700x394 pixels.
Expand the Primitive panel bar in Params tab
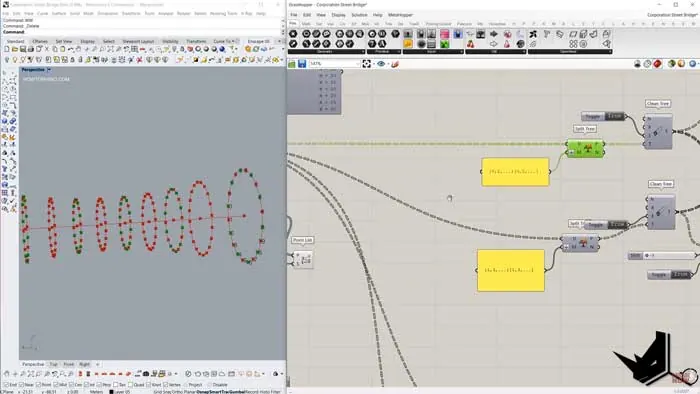(x=384, y=52)
